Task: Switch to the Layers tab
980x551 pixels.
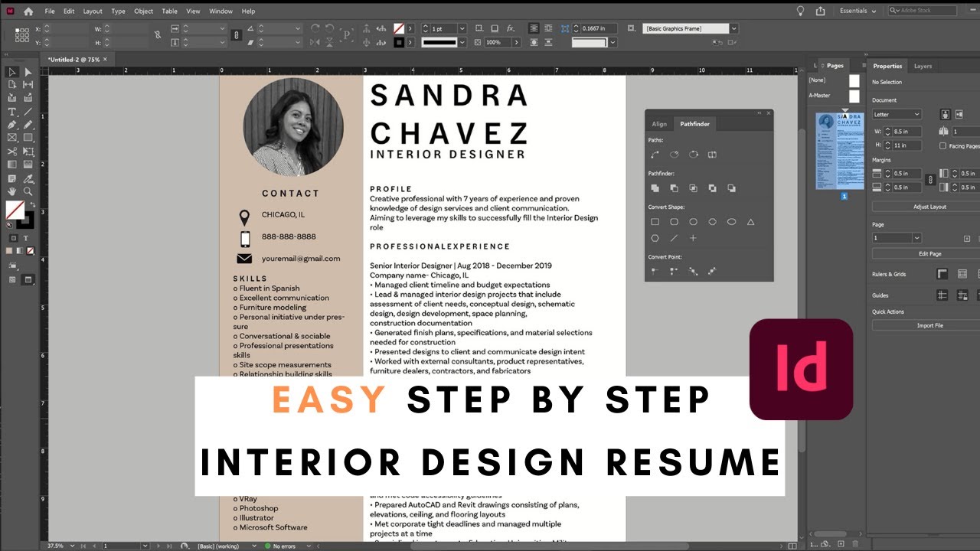Action: tap(923, 66)
